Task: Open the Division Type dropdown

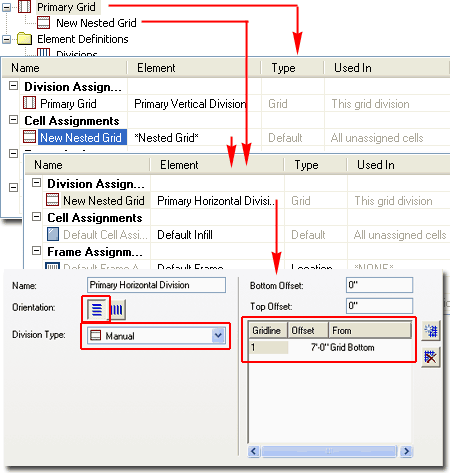Action: [x=218, y=335]
